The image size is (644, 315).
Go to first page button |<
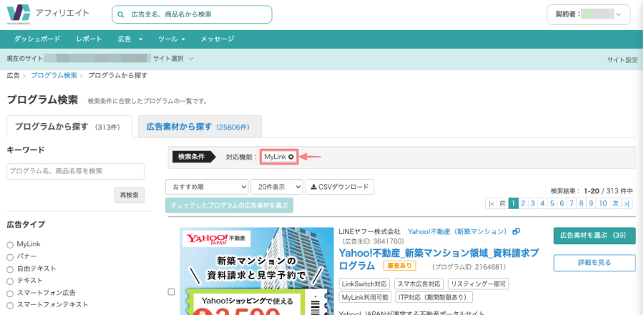pos(491,203)
